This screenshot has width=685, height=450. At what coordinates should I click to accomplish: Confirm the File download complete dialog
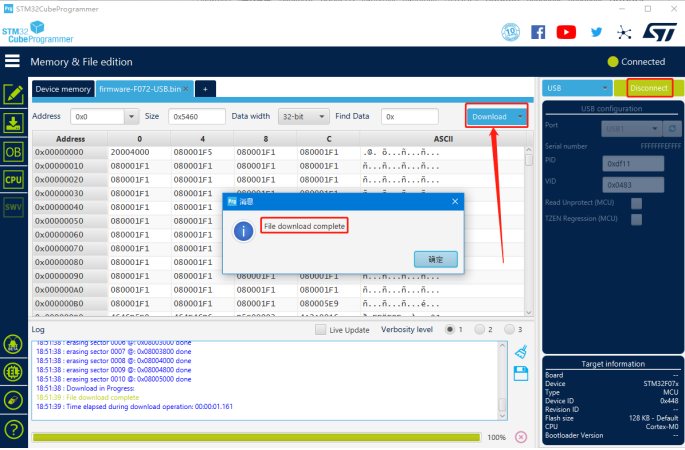(435, 258)
